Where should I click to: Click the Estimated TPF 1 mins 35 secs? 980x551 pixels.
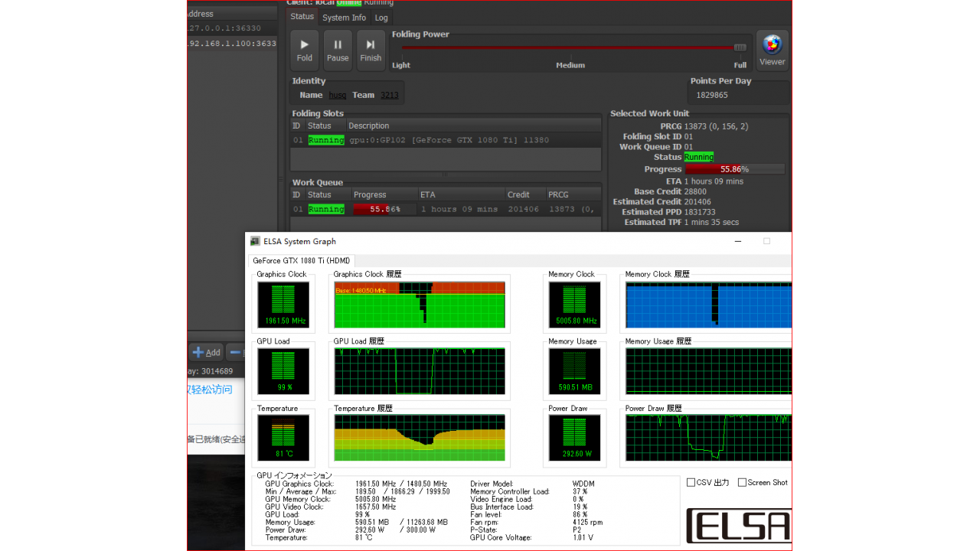pos(711,222)
